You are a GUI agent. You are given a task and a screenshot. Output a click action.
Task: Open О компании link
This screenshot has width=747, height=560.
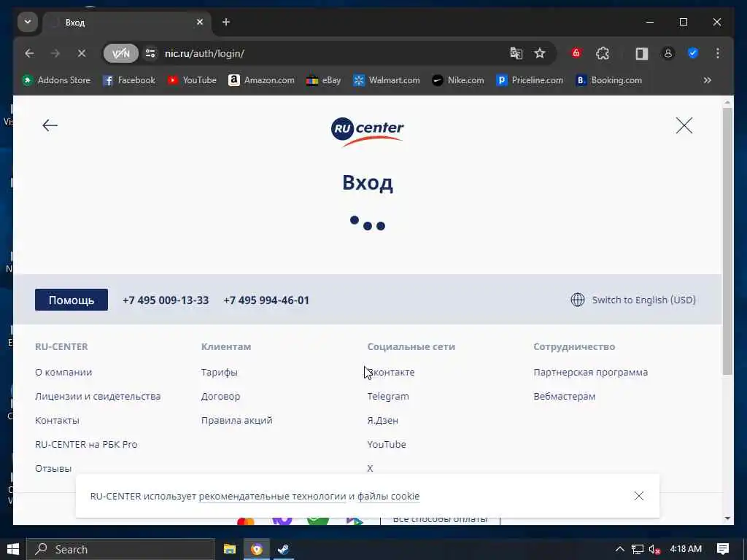[63, 373]
